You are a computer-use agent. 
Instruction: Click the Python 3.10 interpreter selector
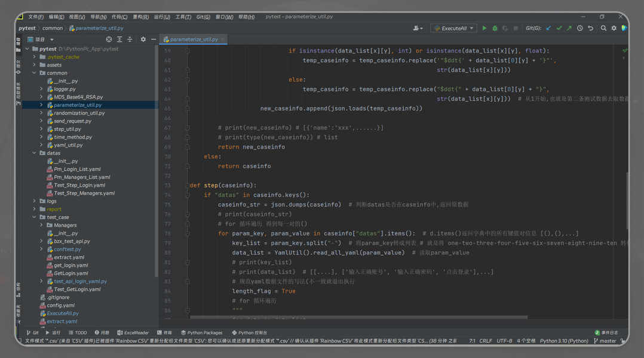click(x=564, y=341)
